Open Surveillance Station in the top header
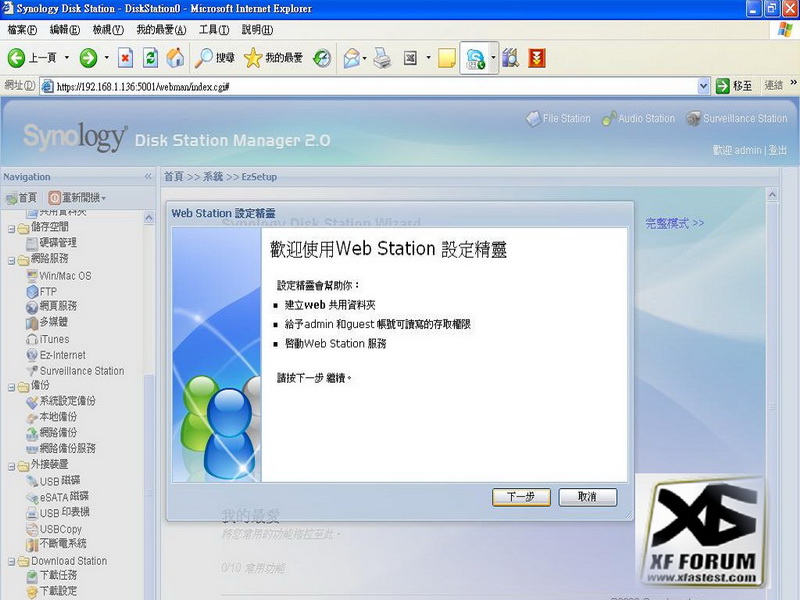Screen dimensions: 800x600 (x=737, y=118)
